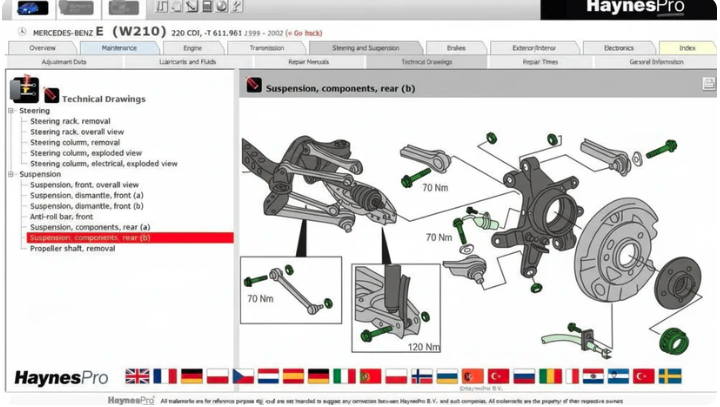The image size is (720, 407).
Task: Click the brake disc shield in the drawing
Action: (x=616, y=250)
